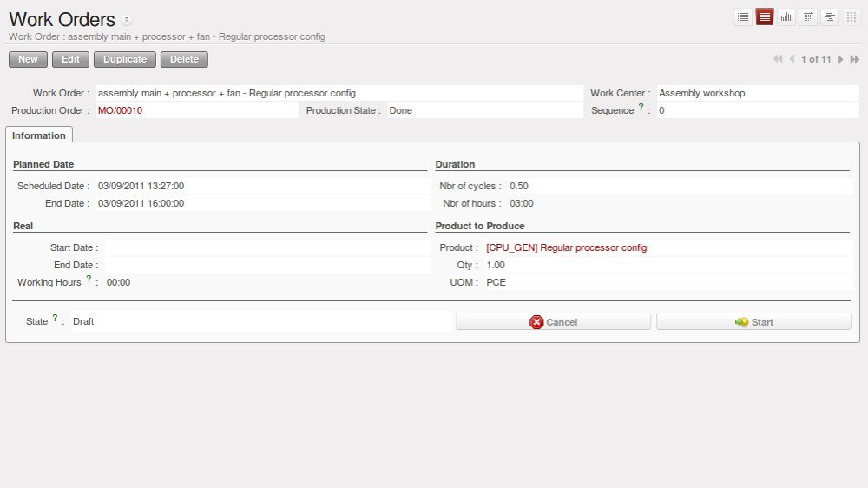This screenshot has height=488, width=868.
Task: Click the help mark next to State
Action: click(x=56, y=318)
